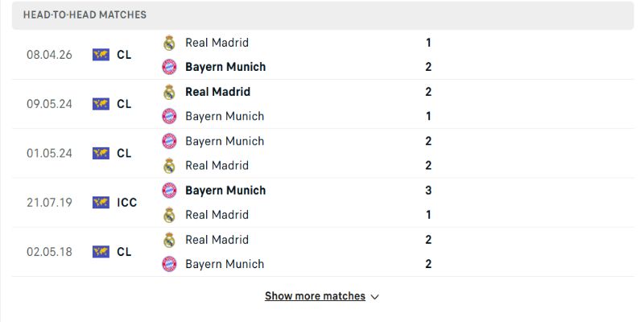Click competition flag icon for 08.04.26 match

tap(101, 55)
